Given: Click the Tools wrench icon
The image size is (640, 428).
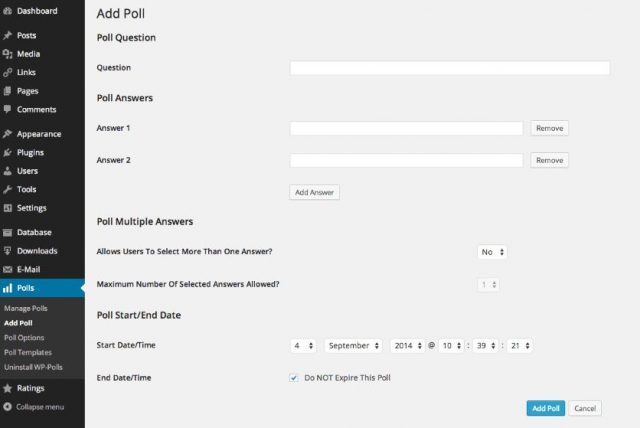Looking at the screenshot, I should 7,189.
